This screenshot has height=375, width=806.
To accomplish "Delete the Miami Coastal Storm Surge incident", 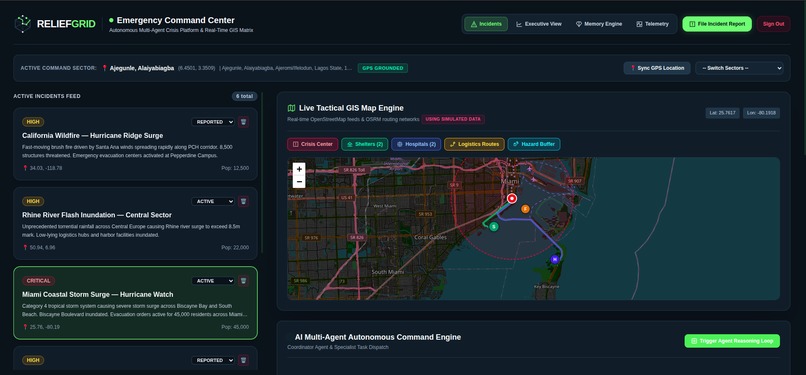I will 243,281.
